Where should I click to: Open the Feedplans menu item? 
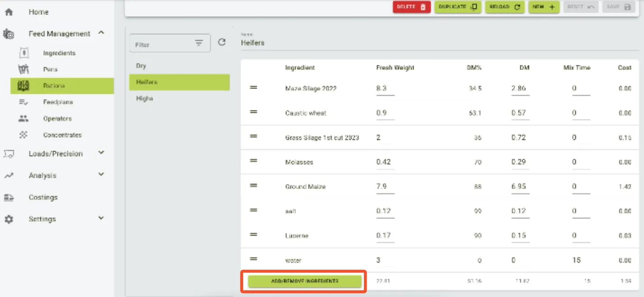[58, 102]
